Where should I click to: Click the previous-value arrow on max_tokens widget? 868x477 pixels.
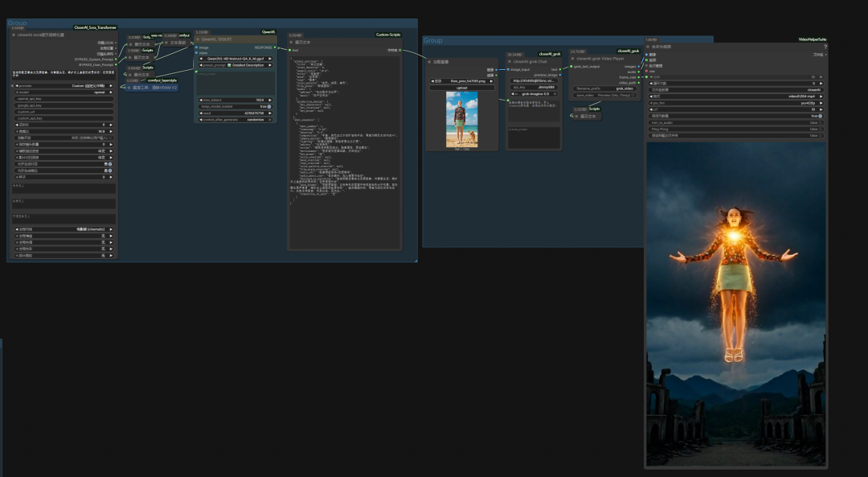pyautogui.click(x=200, y=101)
